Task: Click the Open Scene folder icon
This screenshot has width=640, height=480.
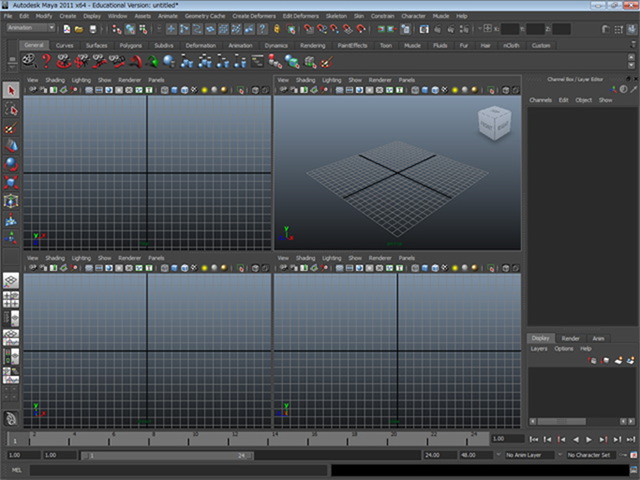Action: point(79,29)
